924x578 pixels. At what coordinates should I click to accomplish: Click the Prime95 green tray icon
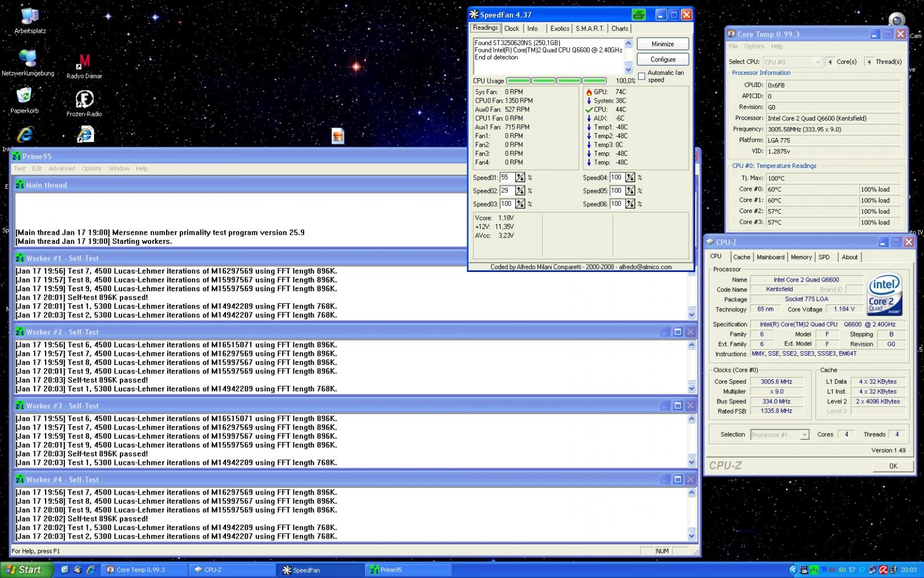[814, 570]
